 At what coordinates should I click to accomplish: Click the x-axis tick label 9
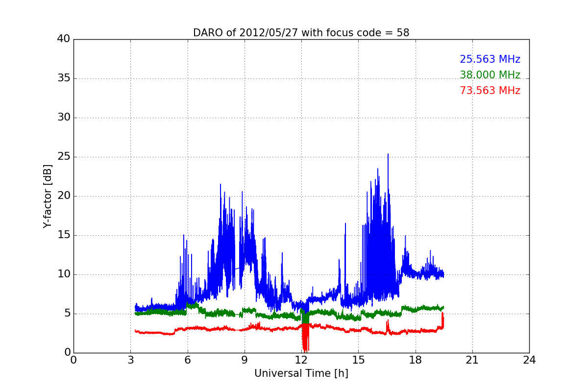[245, 360]
